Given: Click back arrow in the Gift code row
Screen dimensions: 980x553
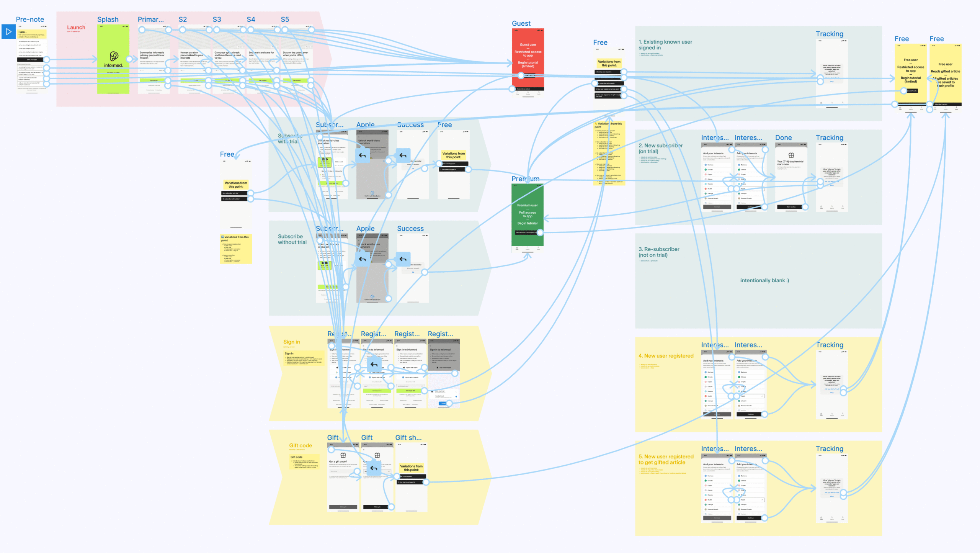Looking at the screenshot, I should click(374, 468).
